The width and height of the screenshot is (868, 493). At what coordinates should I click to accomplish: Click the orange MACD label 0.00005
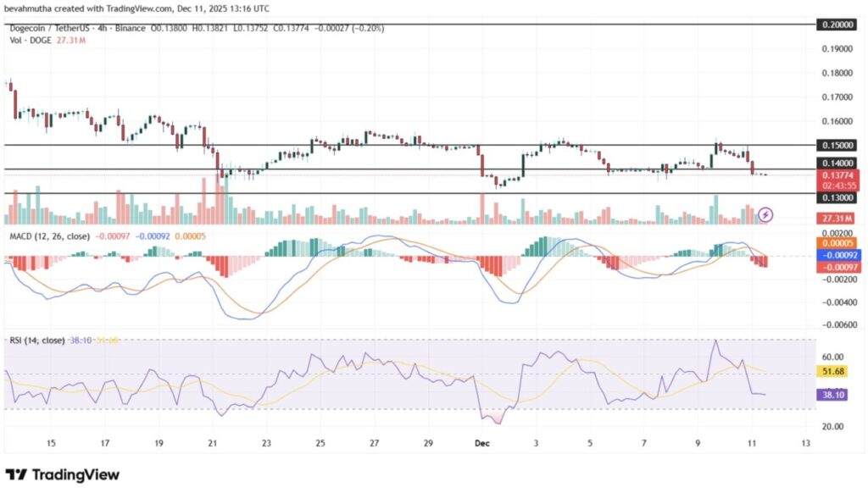click(x=836, y=242)
